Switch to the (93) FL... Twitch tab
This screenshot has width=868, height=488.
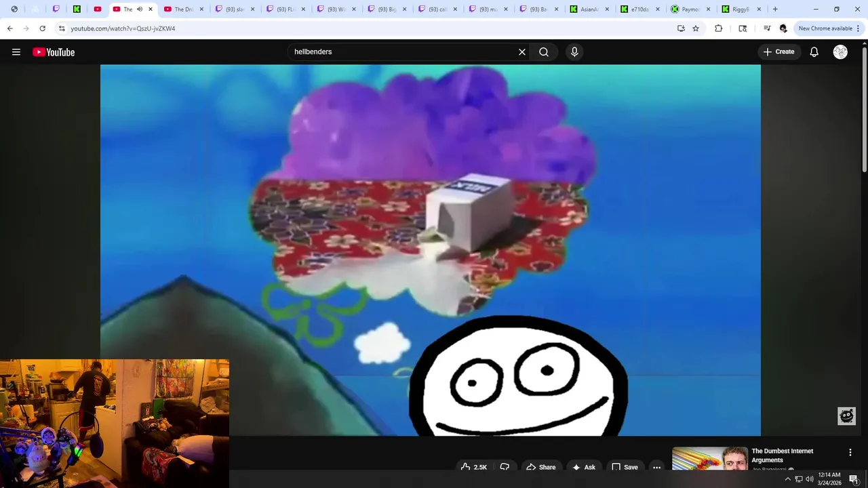tap(283, 9)
